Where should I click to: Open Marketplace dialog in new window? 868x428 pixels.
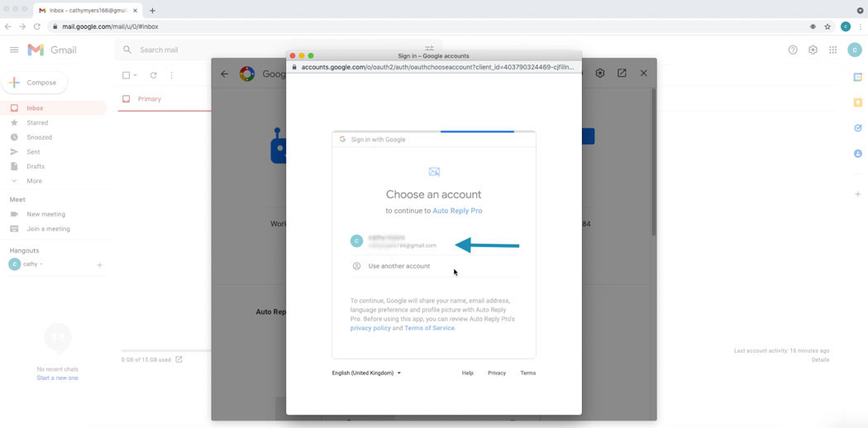pos(622,73)
